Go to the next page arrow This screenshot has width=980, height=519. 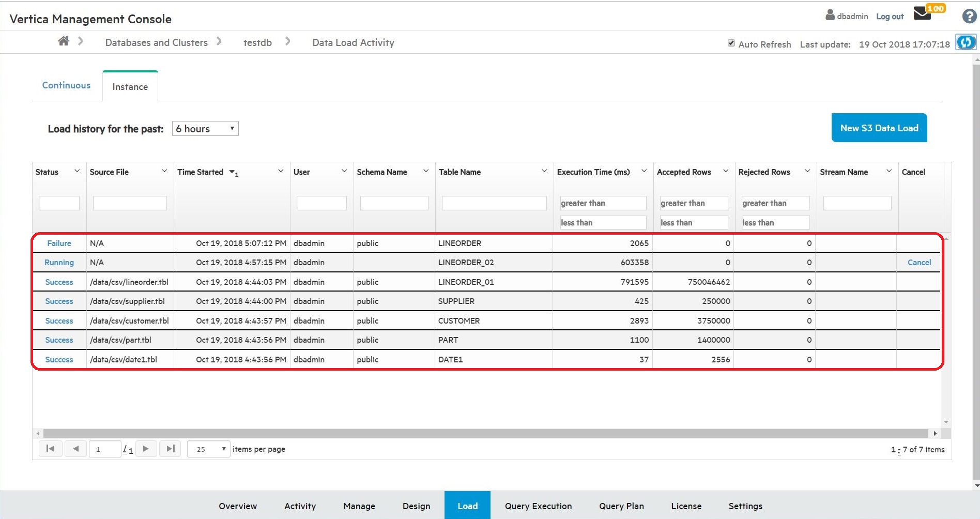[146, 449]
